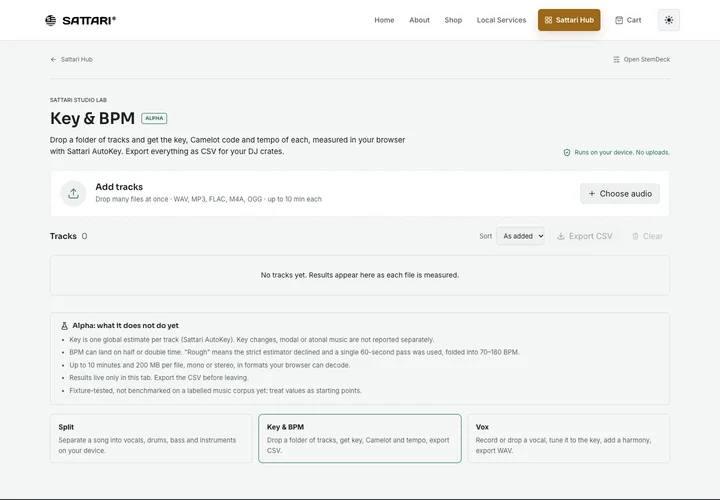Open the Split tool card
The image size is (720, 500).
(x=151, y=438)
